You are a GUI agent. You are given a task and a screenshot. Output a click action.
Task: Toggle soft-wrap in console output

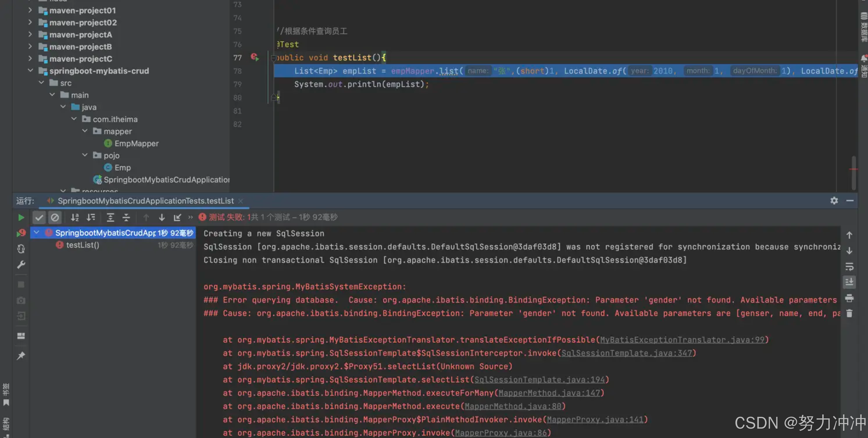click(849, 267)
